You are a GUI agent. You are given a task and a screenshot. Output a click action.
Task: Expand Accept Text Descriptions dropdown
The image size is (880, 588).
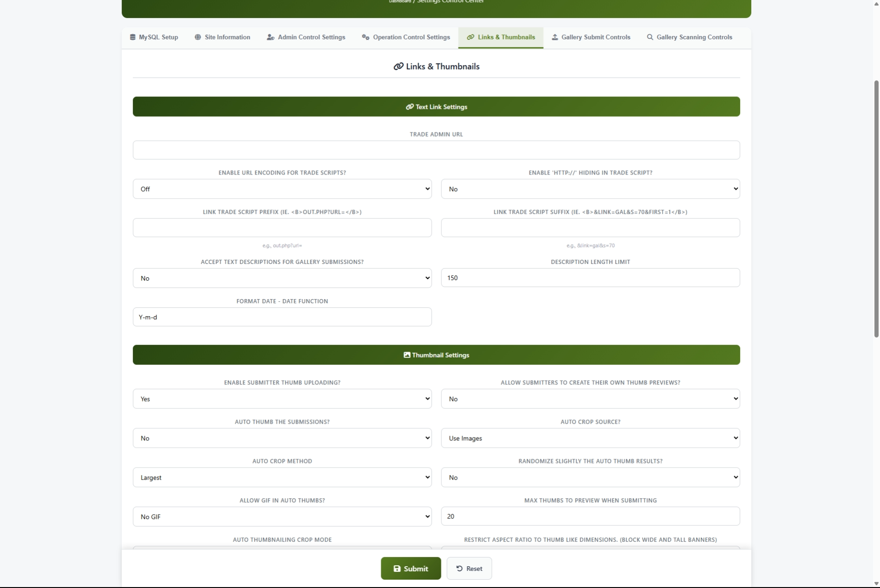click(x=282, y=278)
